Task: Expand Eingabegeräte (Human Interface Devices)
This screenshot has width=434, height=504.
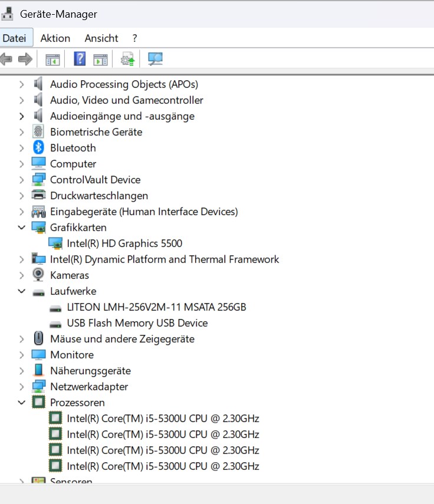Action: (22, 212)
